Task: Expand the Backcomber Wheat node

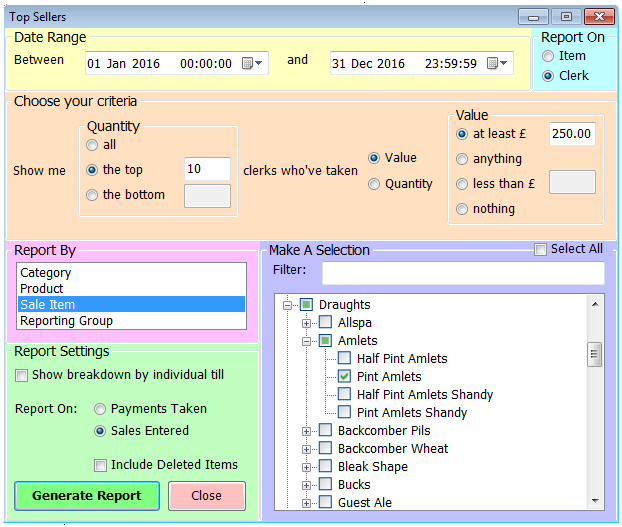Action: (306, 449)
